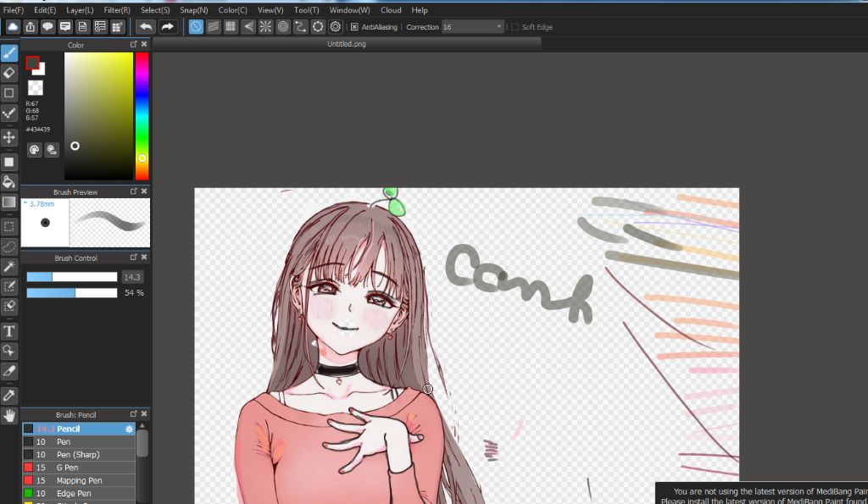
Task: Click the speech bubble comment icon
Action: point(47,26)
